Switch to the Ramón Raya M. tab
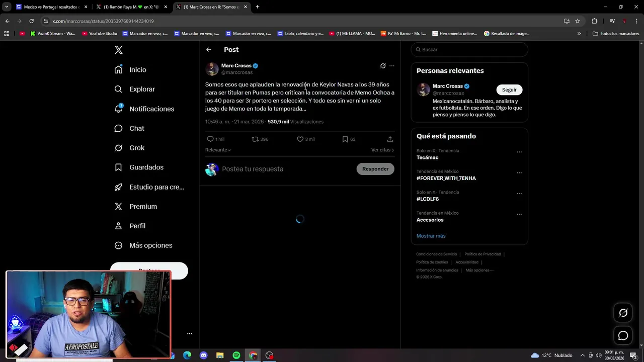Image resolution: width=644 pixels, height=362 pixels. point(132,7)
